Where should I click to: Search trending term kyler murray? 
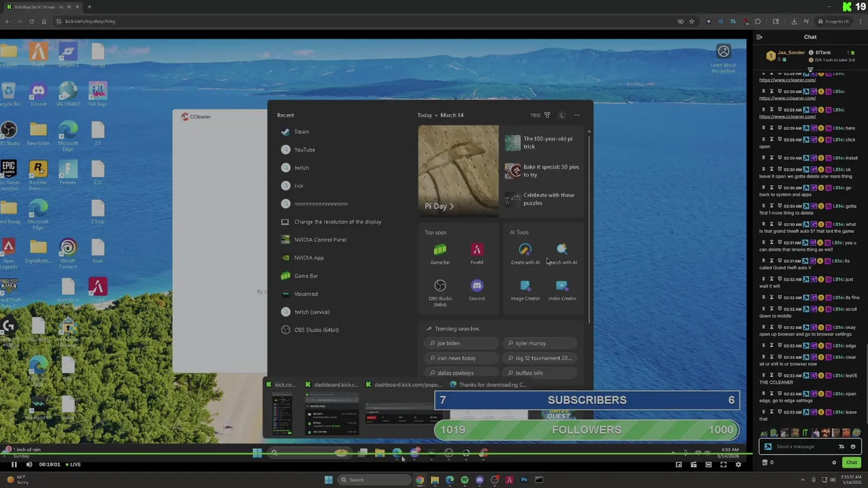pyautogui.click(x=540, y=343)
